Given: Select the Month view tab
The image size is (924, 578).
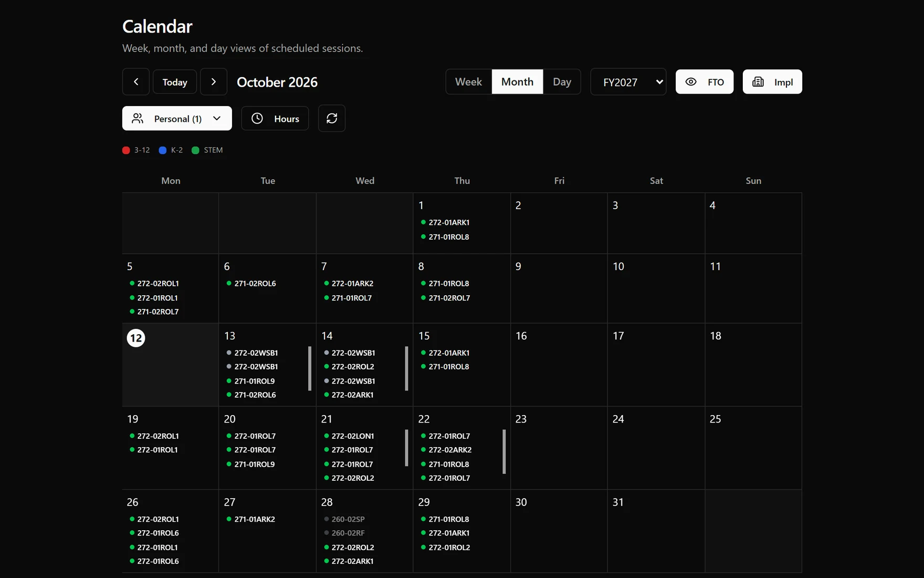Looking at the screenshot, I should coord(517,82).
